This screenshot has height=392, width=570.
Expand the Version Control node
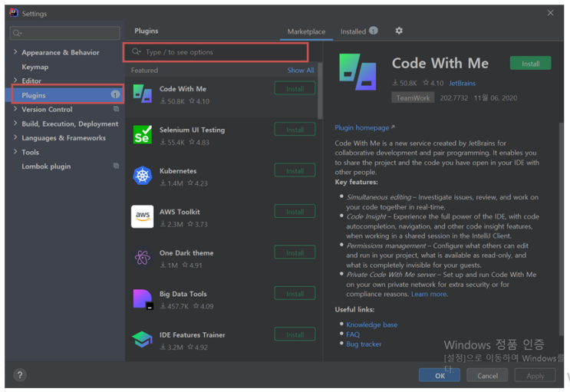[15, 108]
